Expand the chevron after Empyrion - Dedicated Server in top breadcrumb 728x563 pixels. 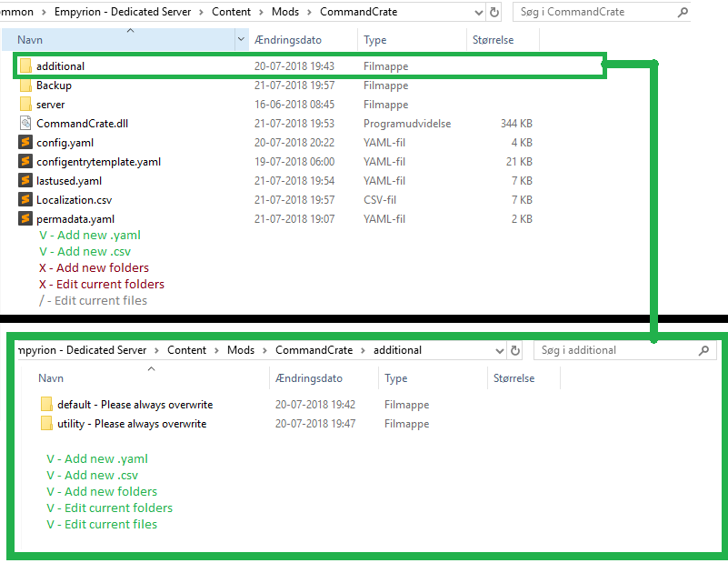pyautogui.click(x=201, y=12)
